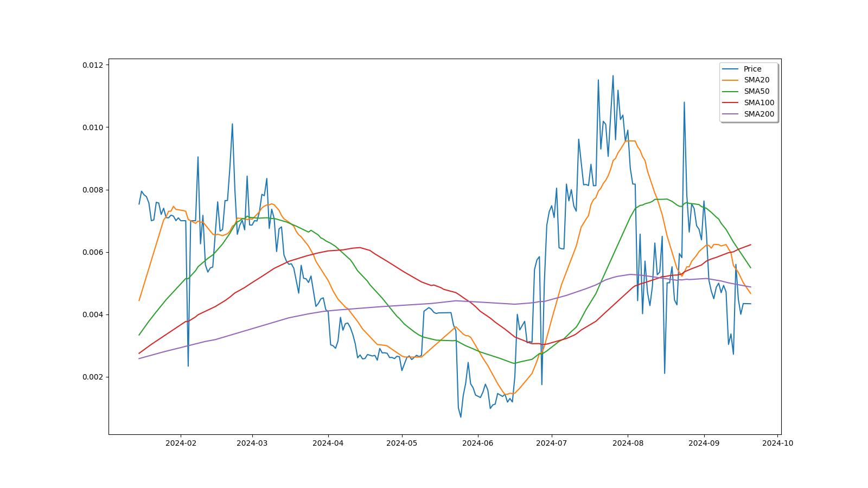The height and width of the screenshot is (488, 868).
Task: Click the SMA20 legend label
Action: [x=756, y=80]
